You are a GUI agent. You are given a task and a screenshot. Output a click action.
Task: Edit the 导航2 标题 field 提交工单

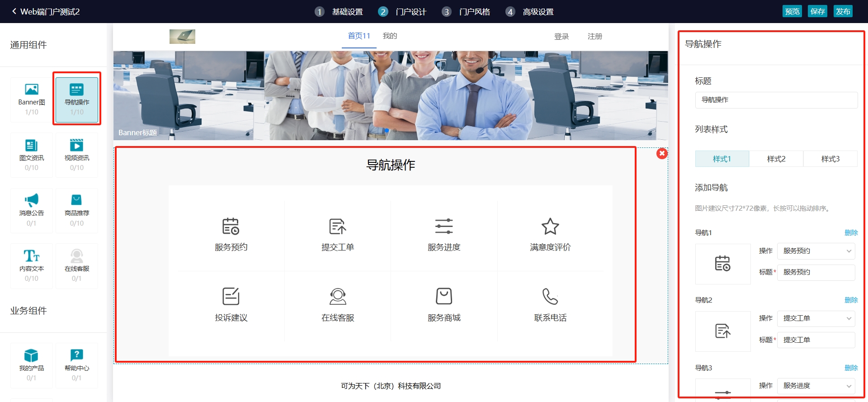click(816, 340)
